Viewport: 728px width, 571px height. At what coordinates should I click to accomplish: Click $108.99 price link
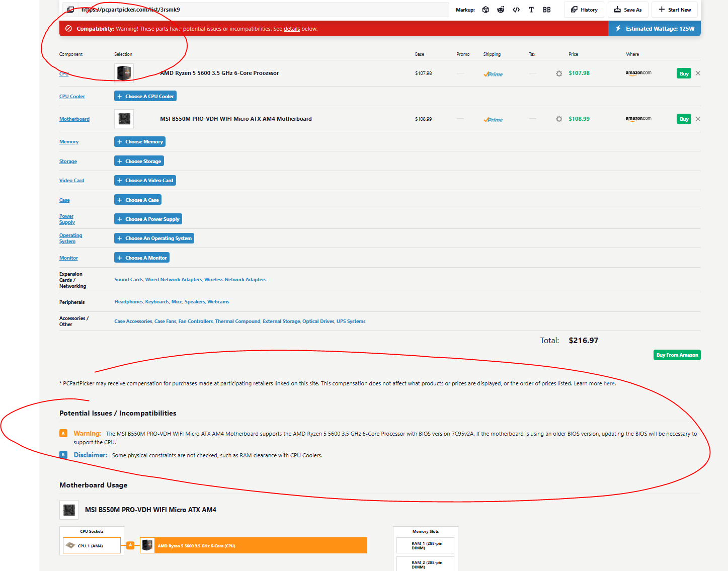pos(579,119)
